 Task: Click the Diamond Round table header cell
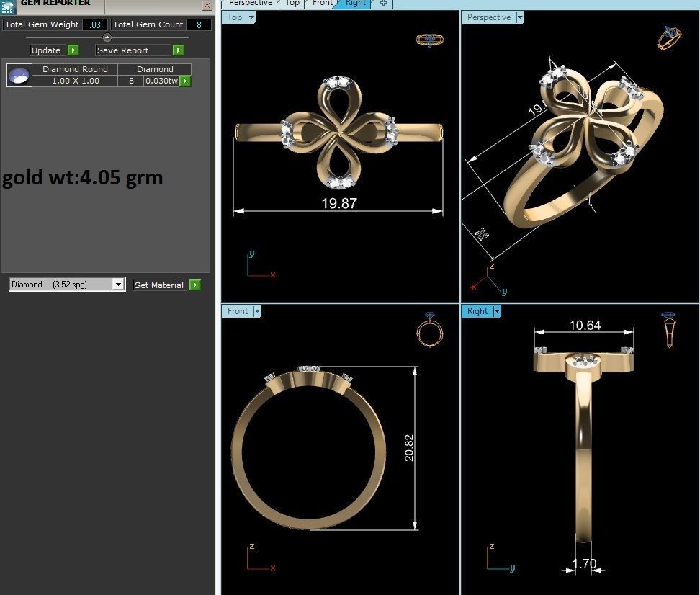pyautogui.click(x=76, y=69)
